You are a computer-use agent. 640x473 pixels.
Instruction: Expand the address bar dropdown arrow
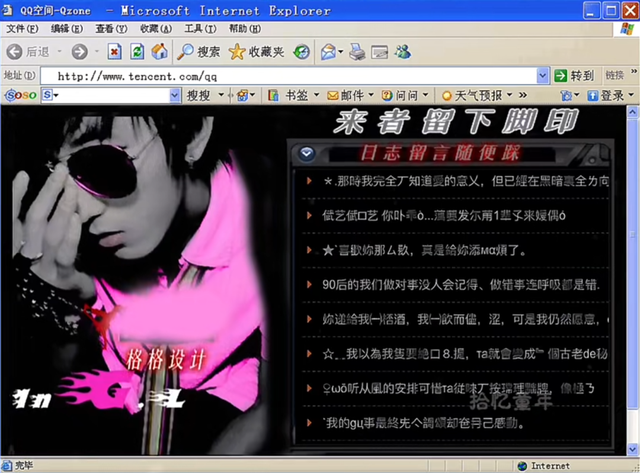[x=542, y=76]
